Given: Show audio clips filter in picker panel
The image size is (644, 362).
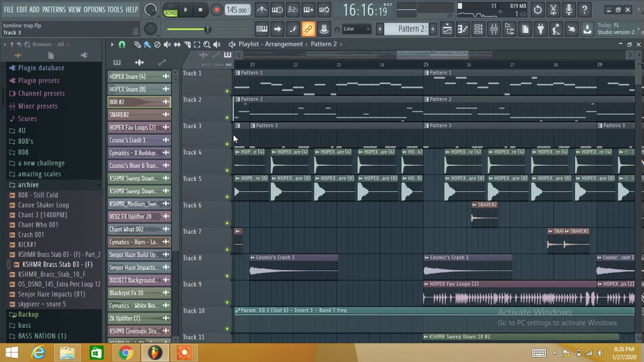Looking at the screenshot, I should pyautogui.click(x=139, y=62).
